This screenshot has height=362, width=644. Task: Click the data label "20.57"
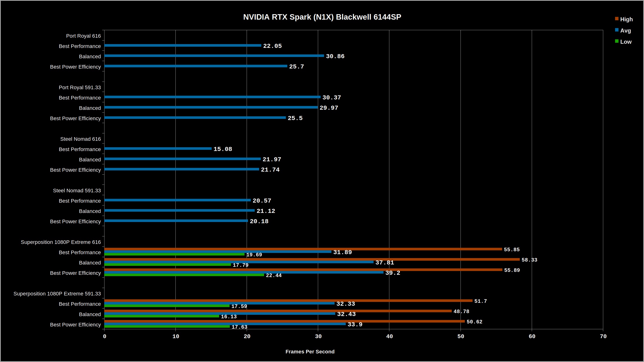[x=262, y=201]
